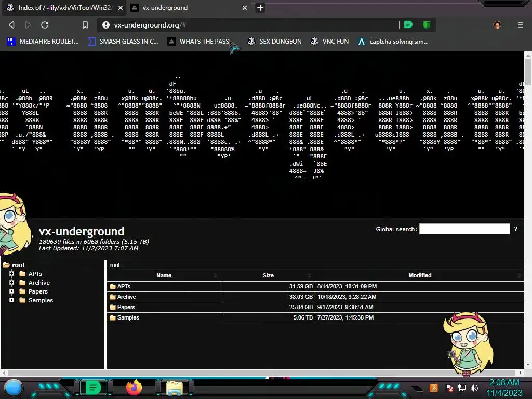The width and height of the screenshot is (532, 399).
Task: Select APTs folder in the left tree
Action: tap(35, 274)
